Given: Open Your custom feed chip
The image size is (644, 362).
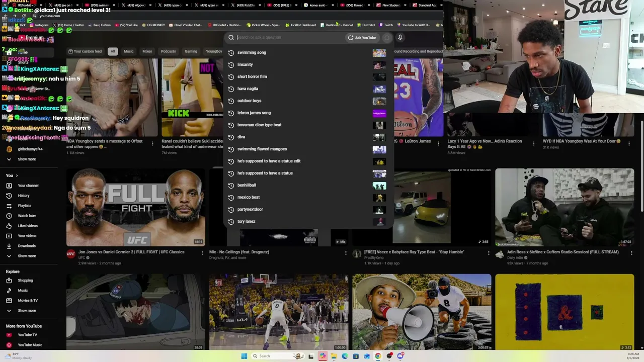Looking at the screenshot, I should (x=85, y=51).
